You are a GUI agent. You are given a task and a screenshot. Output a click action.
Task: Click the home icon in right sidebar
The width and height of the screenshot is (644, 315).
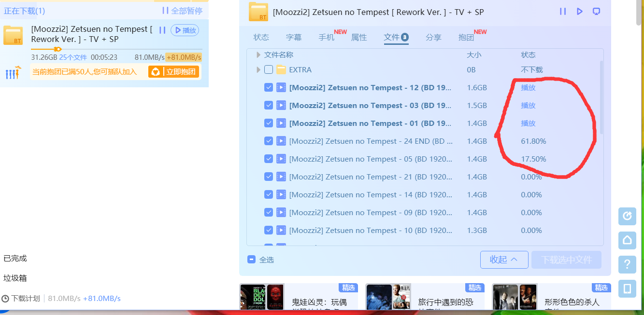point(627,240)
